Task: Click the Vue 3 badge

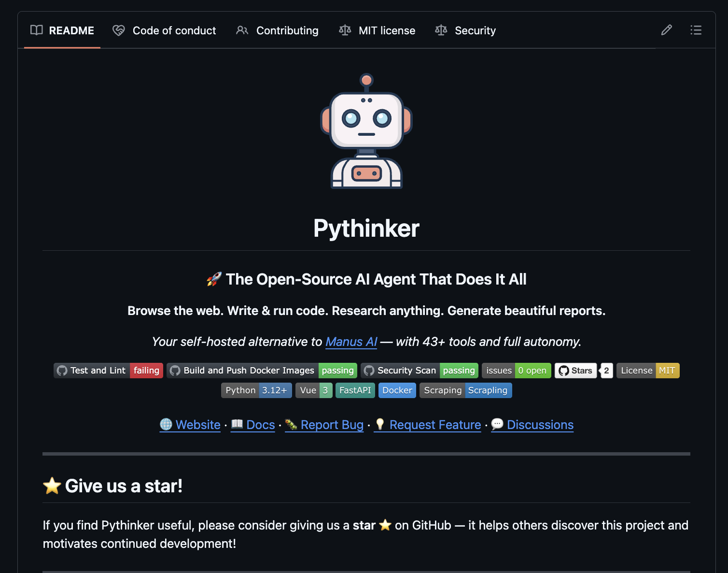Action: (313, 390)
